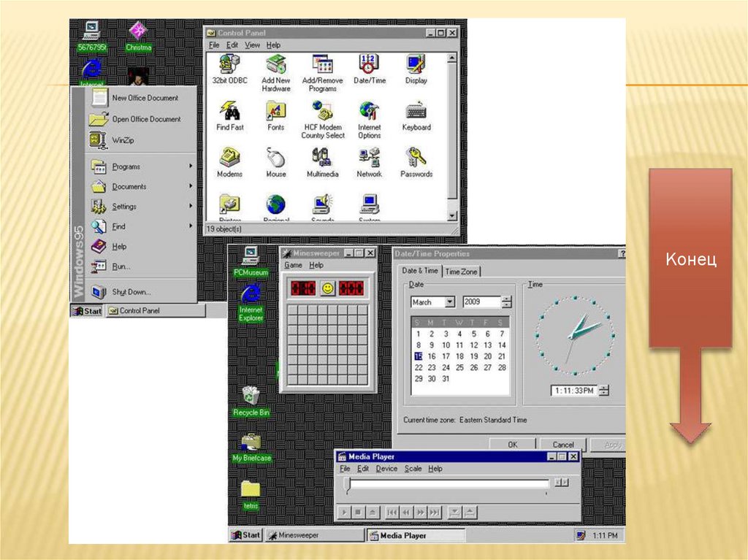Select Run... in the Start menu
Screen dimensions: 748x560
(141, 266)
